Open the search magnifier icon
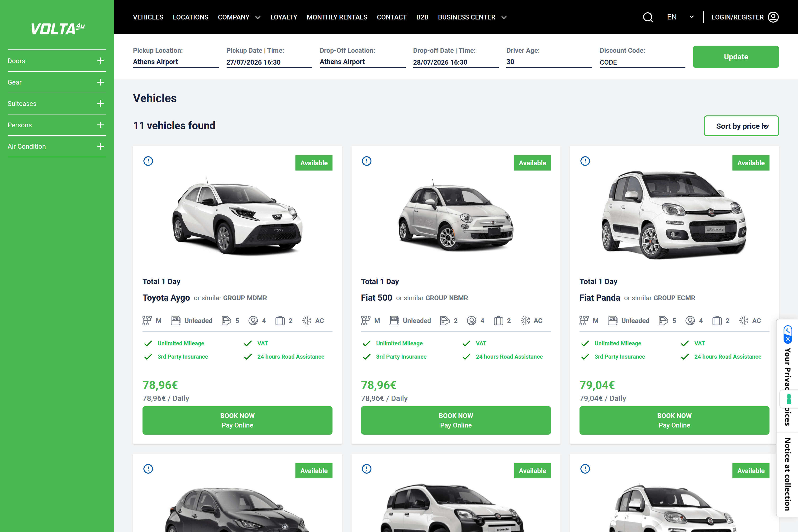 [x=648, y=17]
